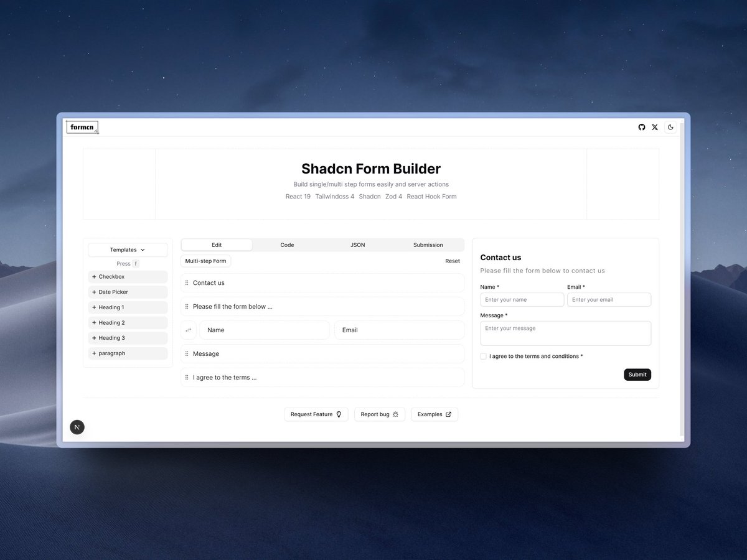Viewport: 747px width, 560px height.
Task: Click the 'React Hook Form' text
Action: tap(431, 197)
